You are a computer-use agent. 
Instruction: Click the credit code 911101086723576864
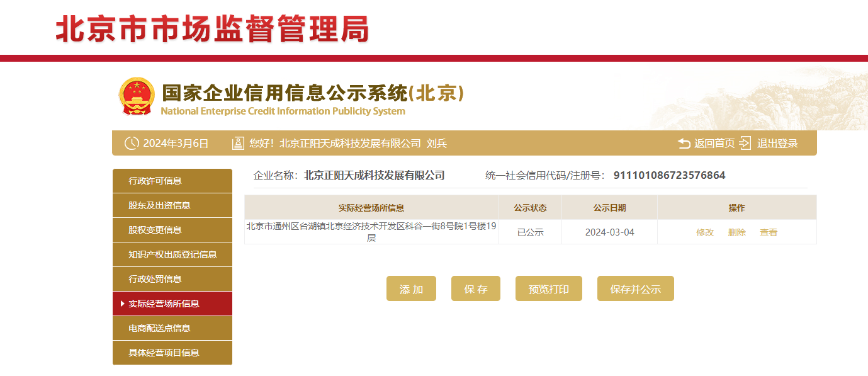pyautogui.click(x=669, y=176)
